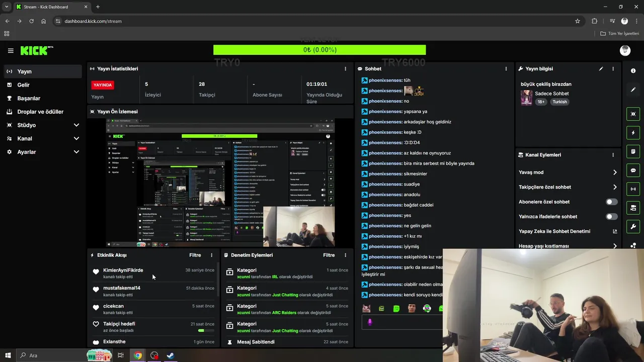644x362 pixels.
Task: Click the man face emote in chat
Action: pyautogui.click(x=412, y=308)
